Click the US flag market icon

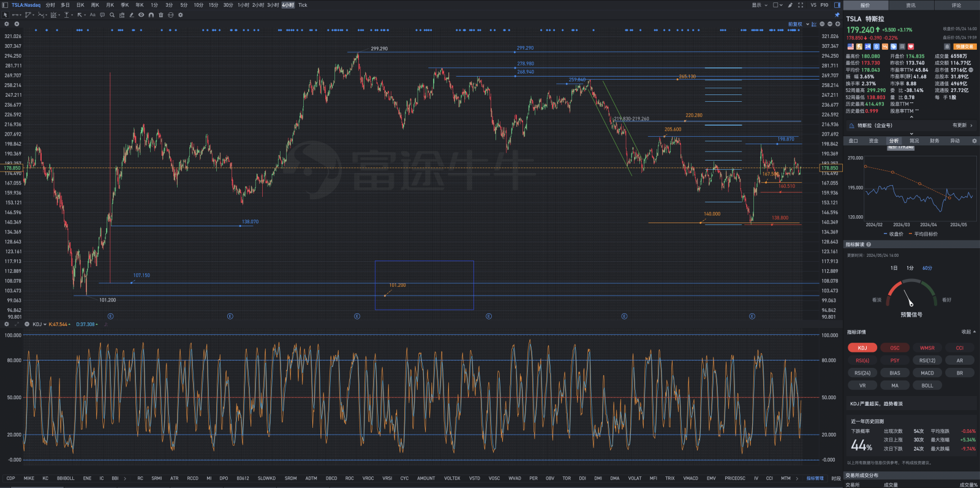tap(851, 47)
